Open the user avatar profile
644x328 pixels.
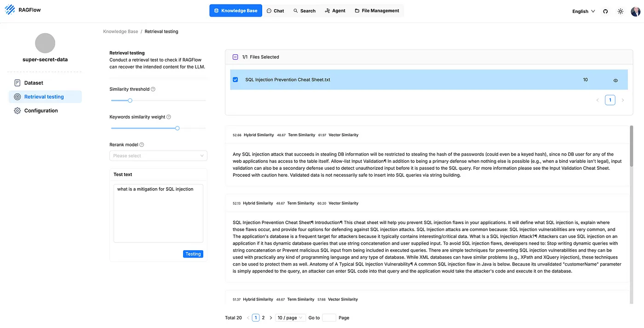pos(635,12)
